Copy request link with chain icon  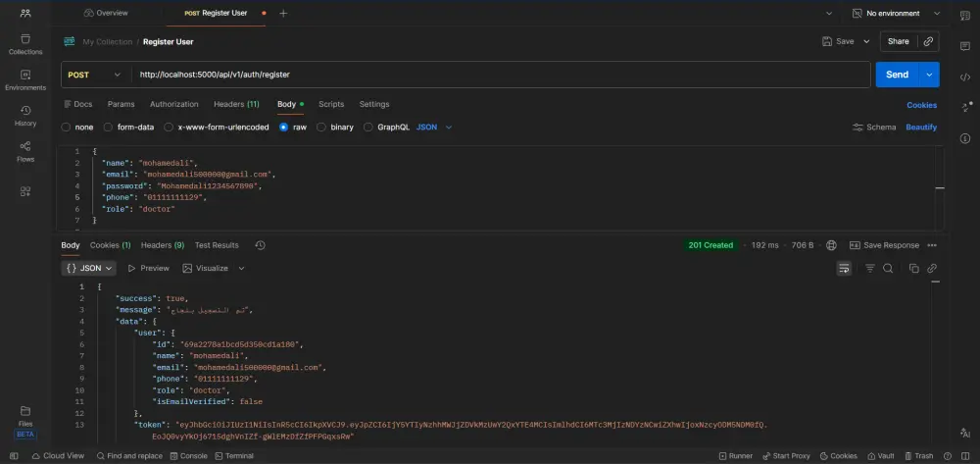928,41
